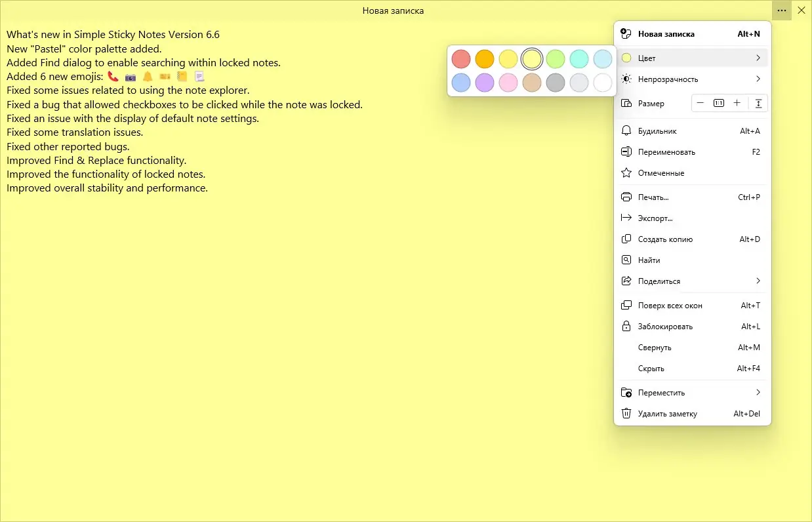Pick the tan beige color swatch
Image resolution: width=812 pixels, height=522 pixels.
click(x=532, y=83)
